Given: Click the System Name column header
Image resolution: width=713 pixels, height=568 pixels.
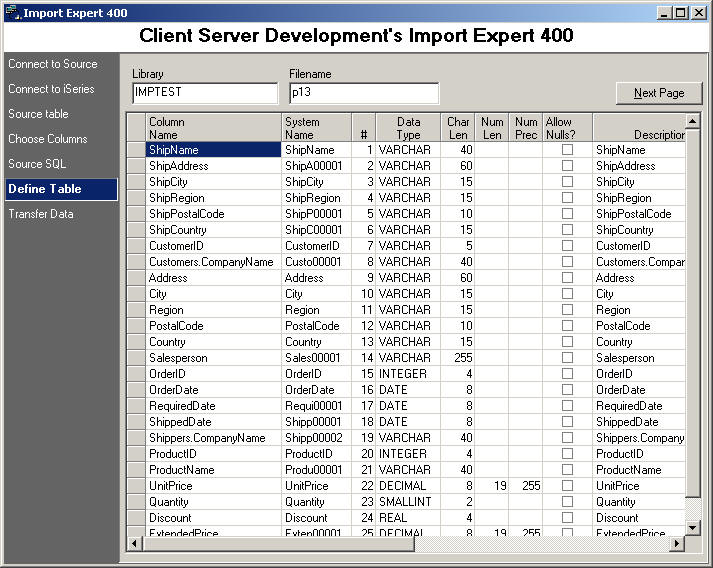Looking at the screenshot, I should (x=316, y=128).
